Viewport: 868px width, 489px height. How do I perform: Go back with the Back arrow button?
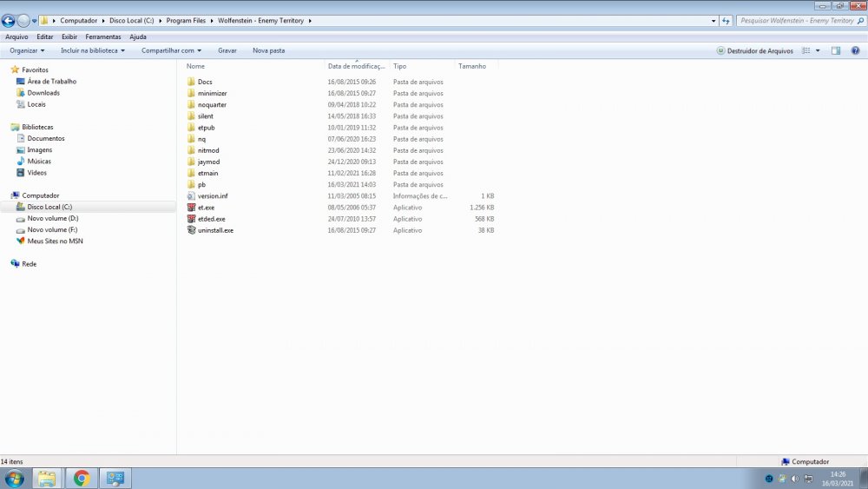pos(9,21)
